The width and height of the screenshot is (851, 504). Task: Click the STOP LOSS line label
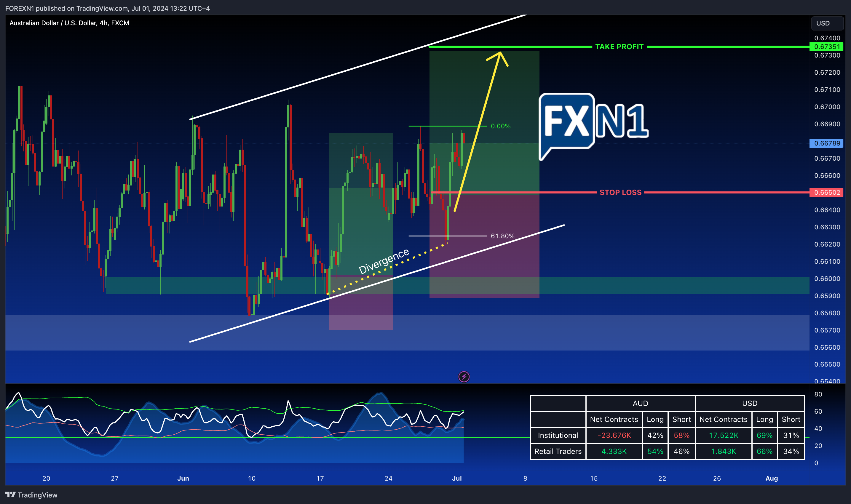(620, 192)
